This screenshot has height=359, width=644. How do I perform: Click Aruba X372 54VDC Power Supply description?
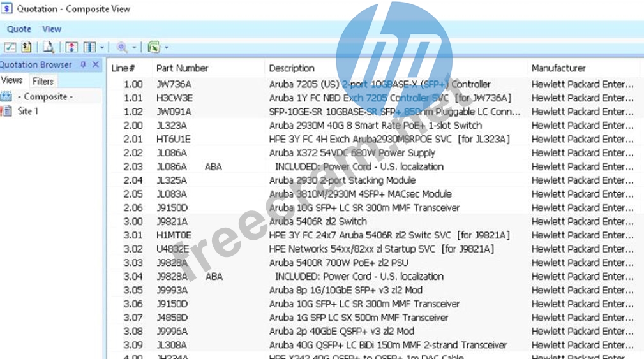(x=352, y=153)
